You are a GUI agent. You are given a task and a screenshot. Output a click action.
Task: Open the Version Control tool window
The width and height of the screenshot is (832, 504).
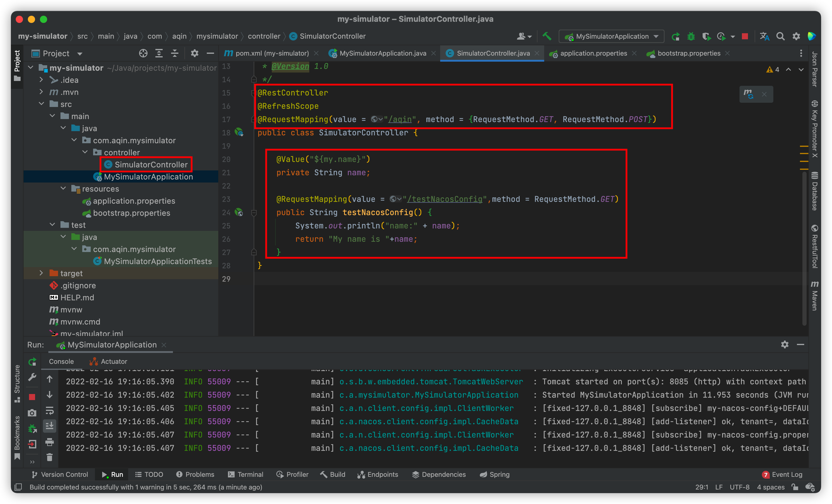click(60, 474)
